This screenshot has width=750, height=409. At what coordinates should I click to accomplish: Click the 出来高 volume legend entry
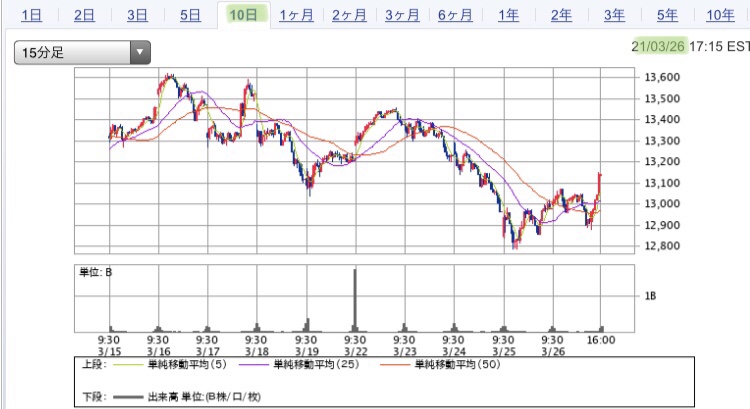pos(204,397)
